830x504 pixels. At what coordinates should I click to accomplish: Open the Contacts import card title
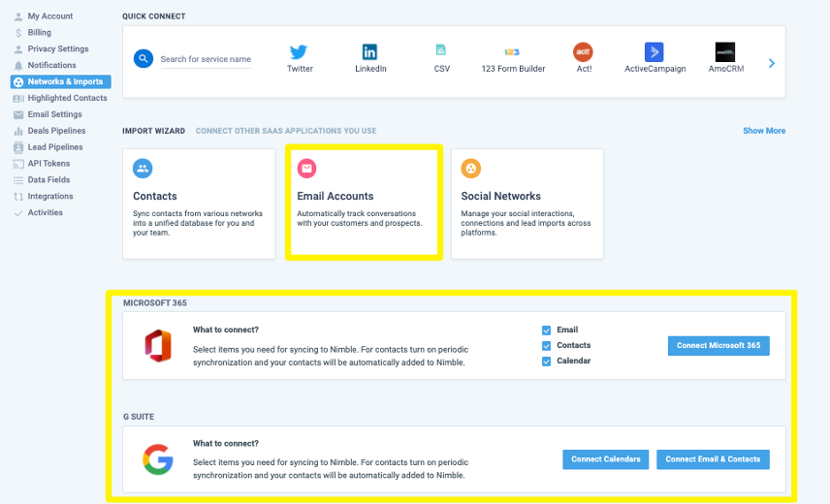154,196
